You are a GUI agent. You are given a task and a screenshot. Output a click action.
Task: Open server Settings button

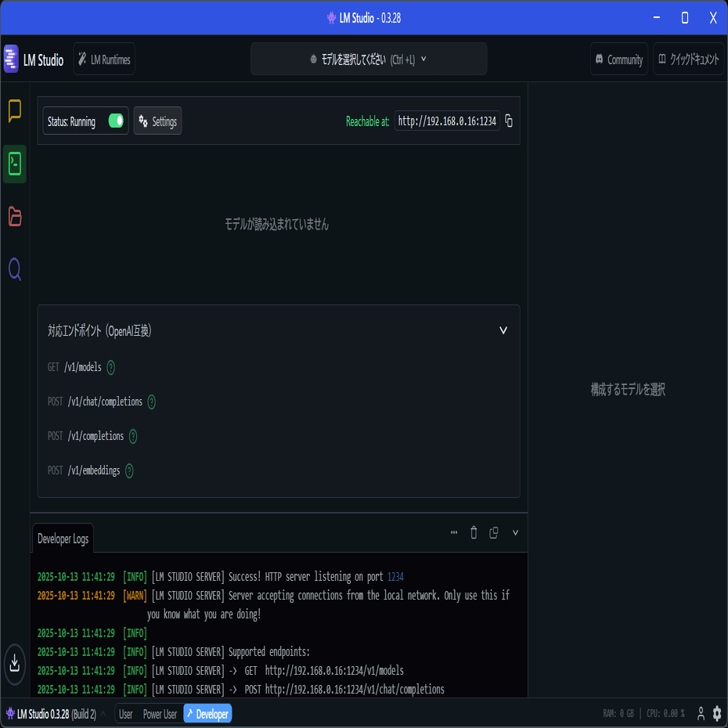coord(158,121)
